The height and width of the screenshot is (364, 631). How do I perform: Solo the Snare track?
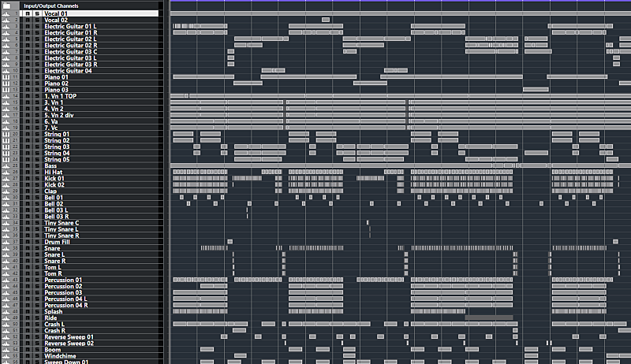[35, 248]
